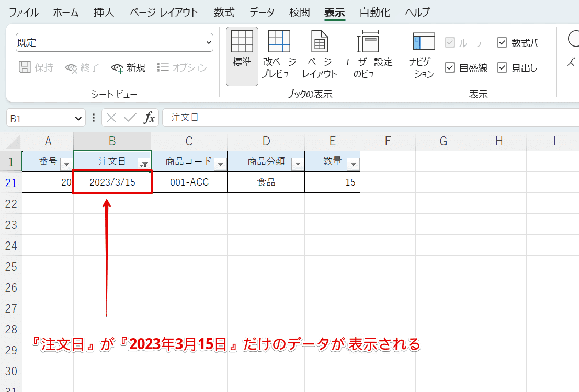This screenshot has width=579, height=392.
Task: Select column C header
Action: pos(189,141)
